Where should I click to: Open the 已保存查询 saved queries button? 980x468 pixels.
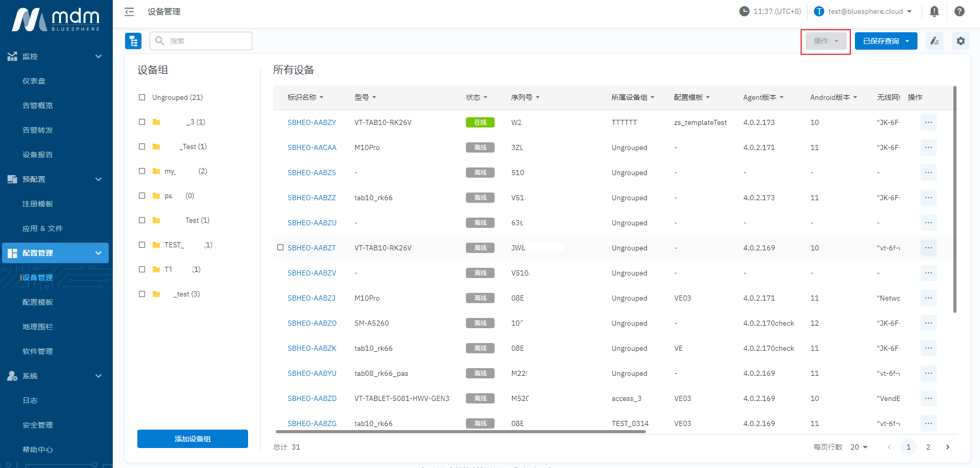tap(886, 40)
